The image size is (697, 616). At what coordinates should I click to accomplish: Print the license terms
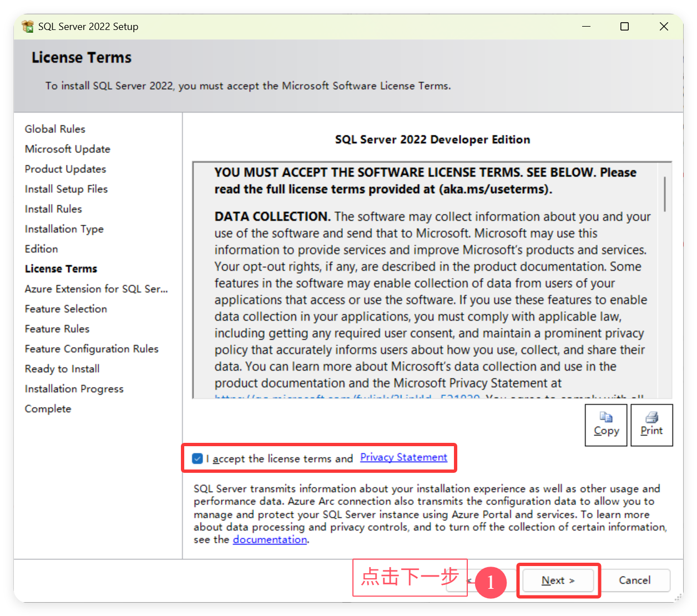pos(651,425)
